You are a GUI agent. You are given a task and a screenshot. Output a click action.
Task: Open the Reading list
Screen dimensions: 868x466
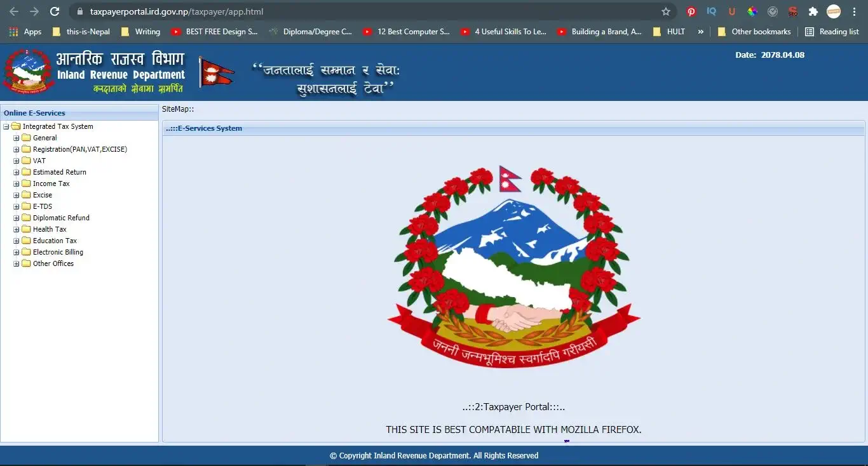[832, 32]
